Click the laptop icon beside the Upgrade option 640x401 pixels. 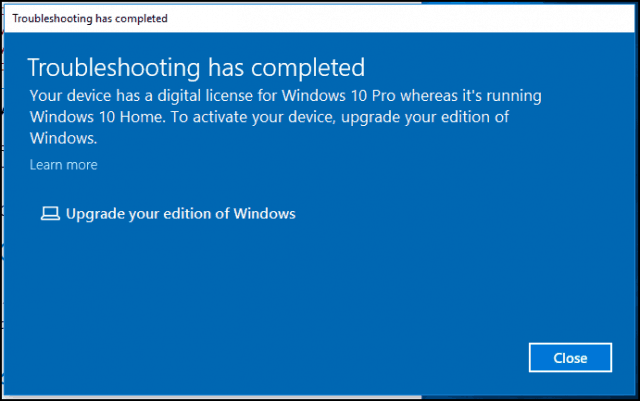pyautogui.click(x=50, y=214)
